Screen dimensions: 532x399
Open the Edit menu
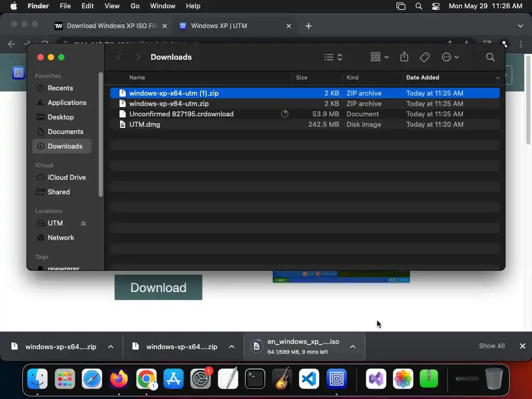[x=87, y=6]
